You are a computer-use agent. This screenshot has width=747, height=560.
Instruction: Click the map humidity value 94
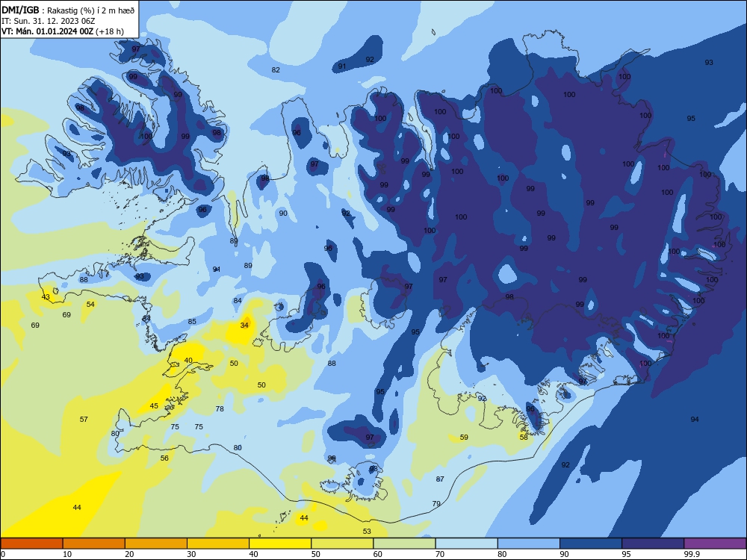pyautogui.click(x=695, y=420)
